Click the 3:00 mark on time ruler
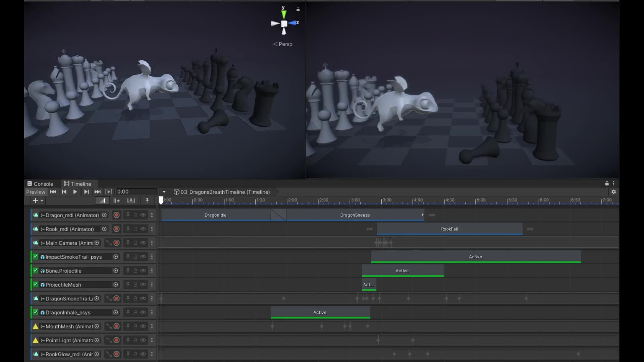The image size is (644, 362). pyautogui.click(x=355, y=200)
